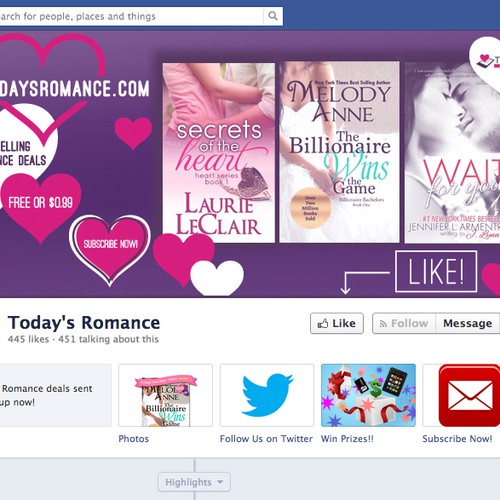Screen dimensions: 500x500
Task: Click the Secrets of the Heart book cover
Action: [x=219, y=153]
